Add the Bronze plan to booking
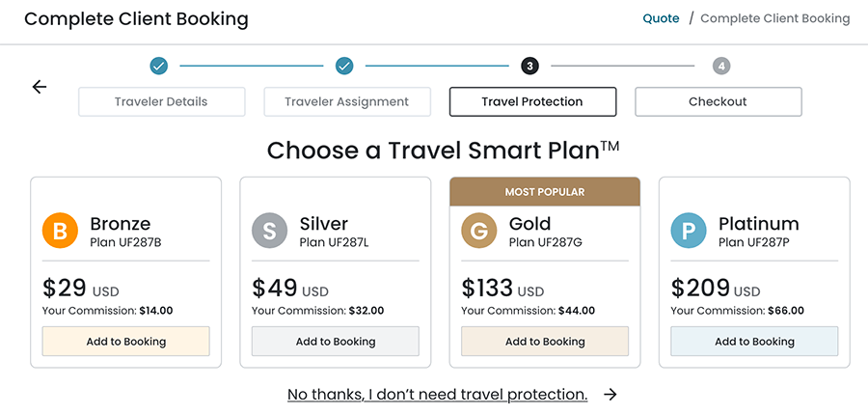 point(125,342)
